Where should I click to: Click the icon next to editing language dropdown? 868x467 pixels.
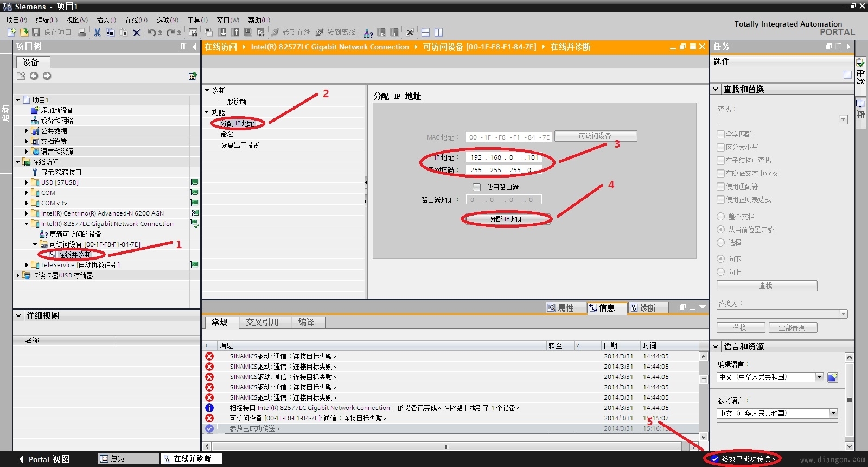tap(833, 377)
